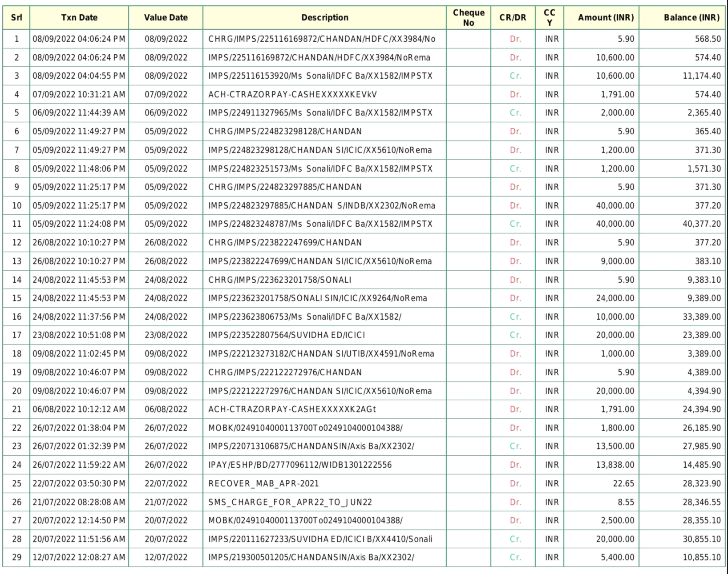Select the IMPS/223522807564/SUVIDHA ED/ICICI description
Viewport: 728px width, 574px height.
click(x=287, y=335)
